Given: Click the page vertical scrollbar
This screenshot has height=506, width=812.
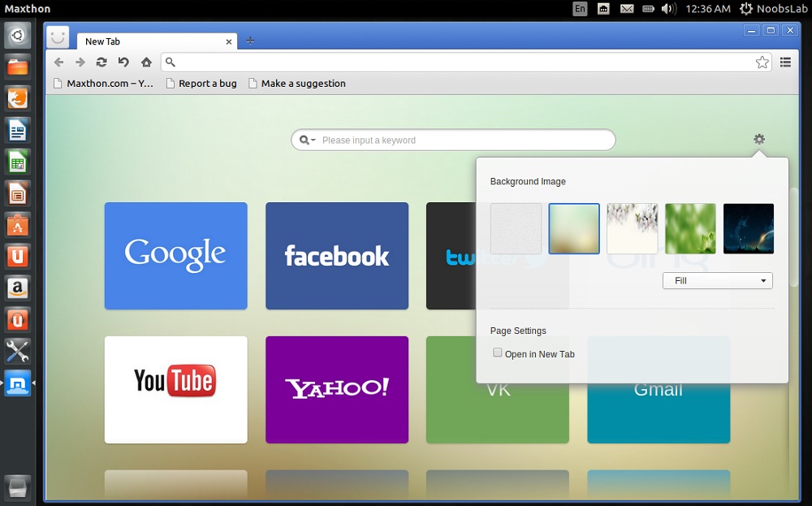Looking at the screenshot, I should [x=794, y=237].
